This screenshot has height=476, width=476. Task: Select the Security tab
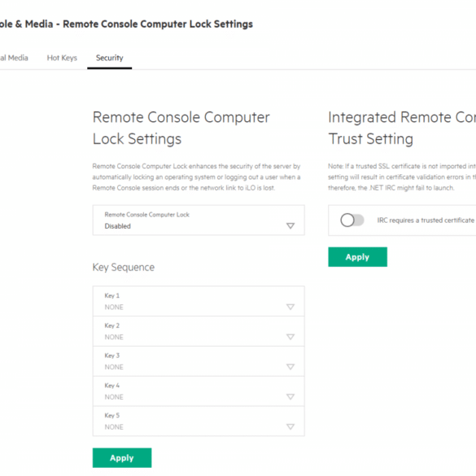110,58
